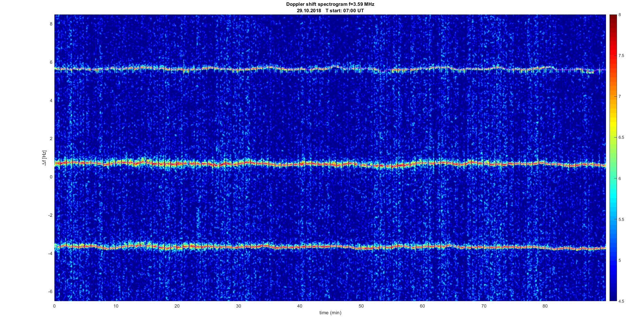Click the x-axis tick label '30'
644x323 pixels.
click(x=238, y=306)
